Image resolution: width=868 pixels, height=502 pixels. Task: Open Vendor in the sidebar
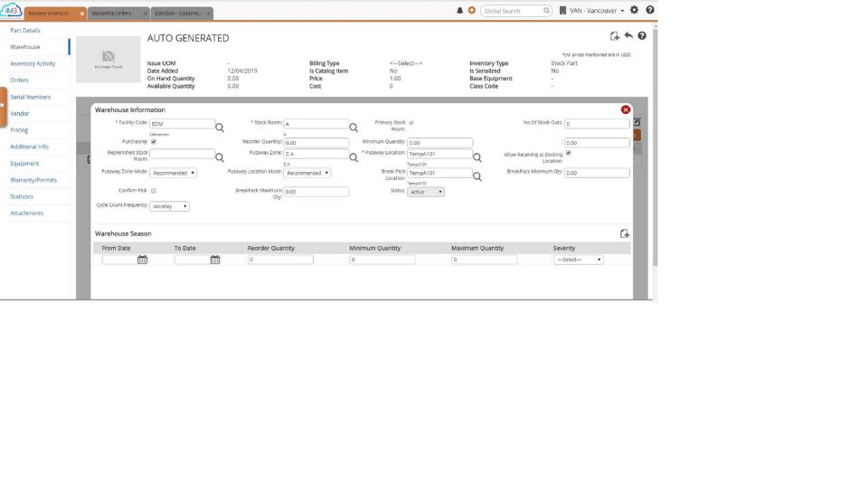pos(19,114)
